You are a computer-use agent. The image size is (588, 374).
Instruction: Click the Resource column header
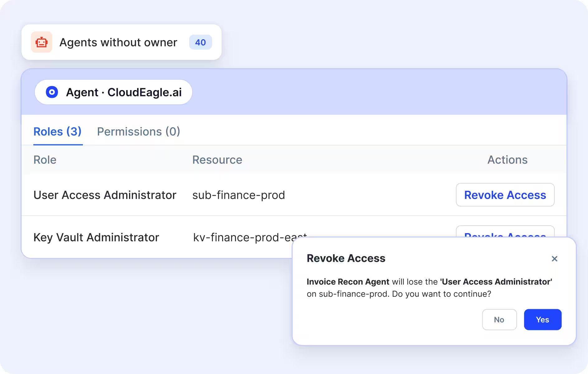pos(217,160)
